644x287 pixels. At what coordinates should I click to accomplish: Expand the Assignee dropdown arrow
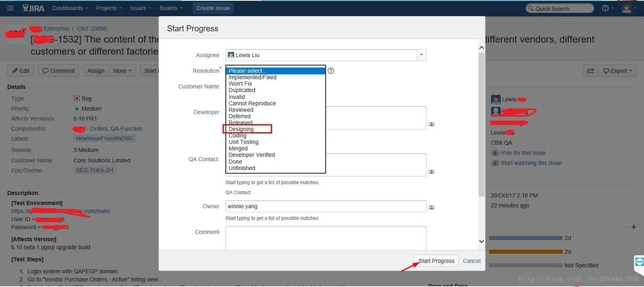click(x=422, y=55)
